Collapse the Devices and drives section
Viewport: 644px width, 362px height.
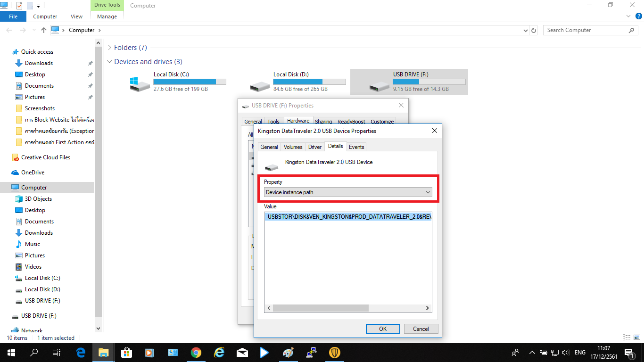tap(110, 62)
